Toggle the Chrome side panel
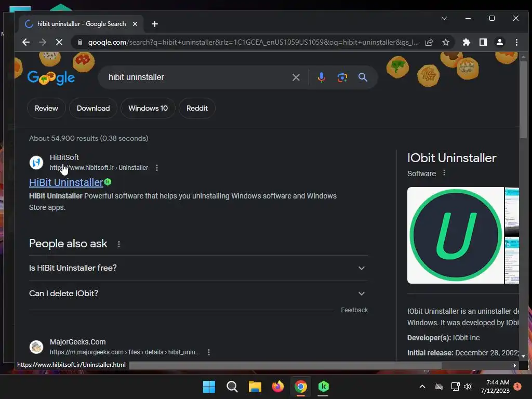The image size is (532, 399). click(x=483, y=42)
